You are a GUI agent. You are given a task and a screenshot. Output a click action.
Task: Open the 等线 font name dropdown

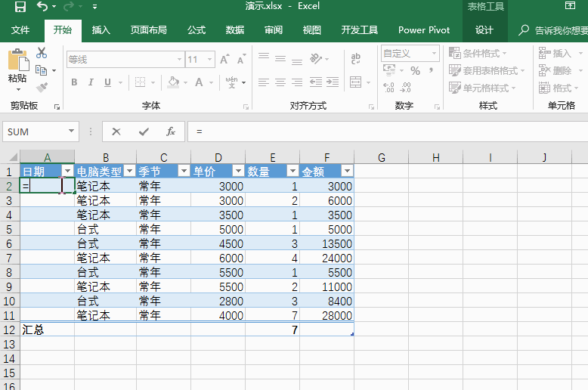pos(179,59)
